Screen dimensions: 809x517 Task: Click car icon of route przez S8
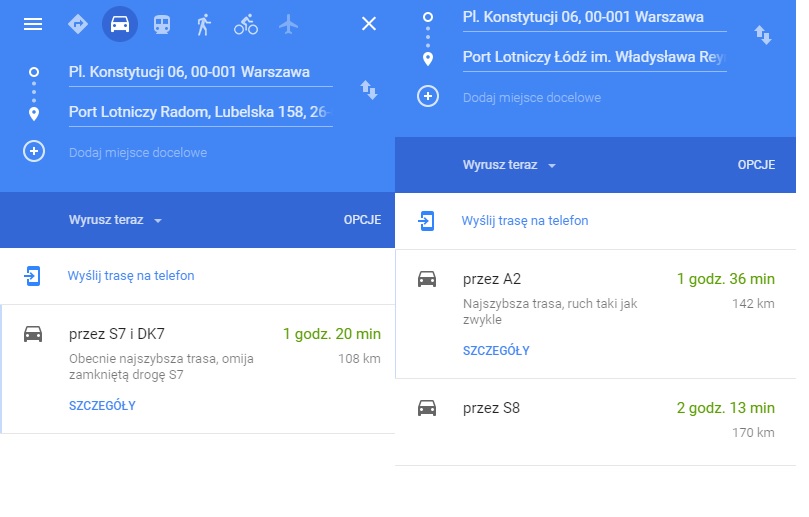click(427, 408)
